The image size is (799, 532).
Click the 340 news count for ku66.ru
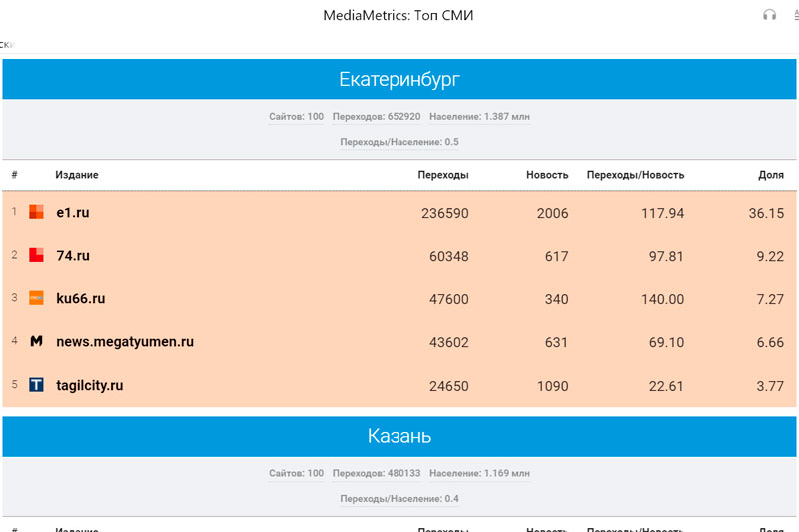tap(557, 299)
